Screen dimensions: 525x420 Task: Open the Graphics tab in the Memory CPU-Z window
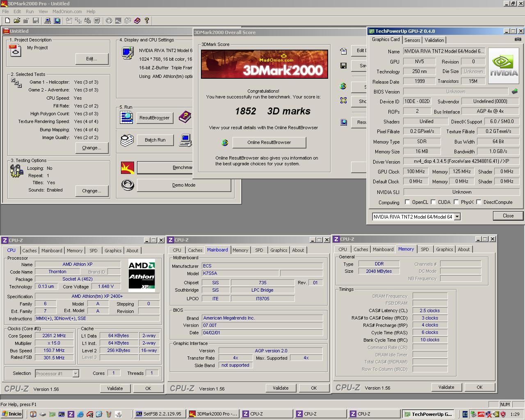(x=445, y=249)
